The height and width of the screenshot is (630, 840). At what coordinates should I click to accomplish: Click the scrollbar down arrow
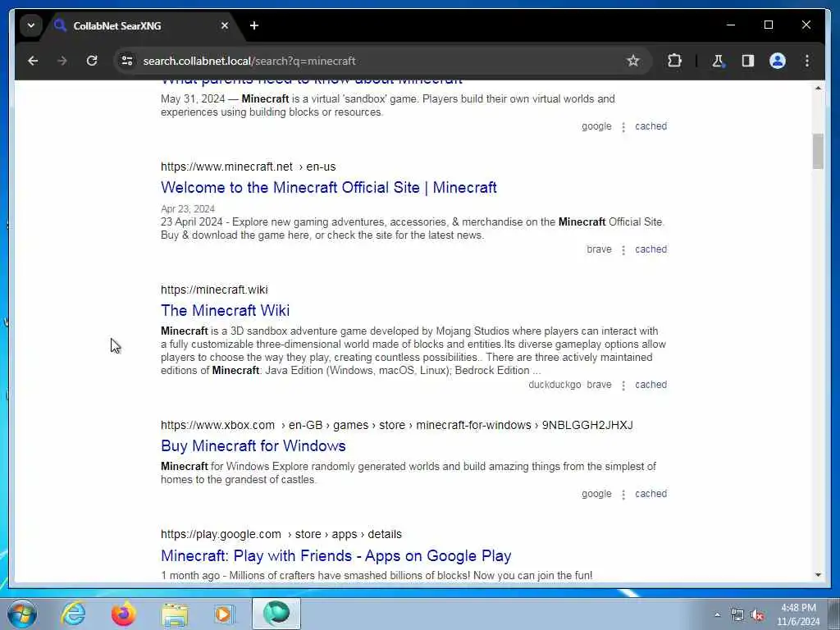point(818,575)
